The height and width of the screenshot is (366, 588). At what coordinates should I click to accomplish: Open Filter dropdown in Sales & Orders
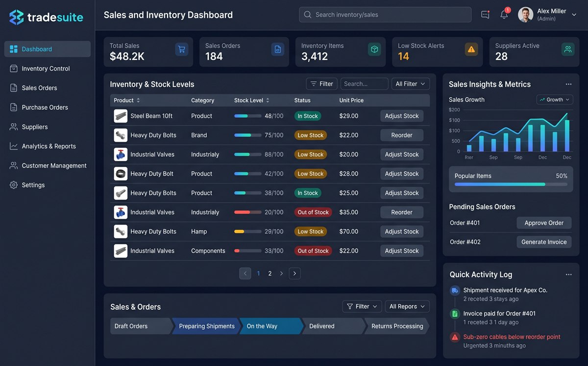pyautogui.click(x=362, y=307)
